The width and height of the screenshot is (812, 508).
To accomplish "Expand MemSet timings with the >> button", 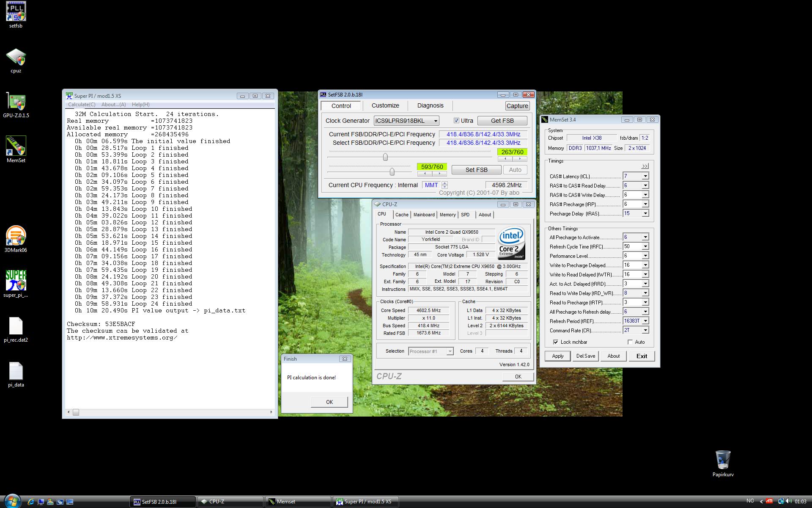I will click(x=645, y=166).
